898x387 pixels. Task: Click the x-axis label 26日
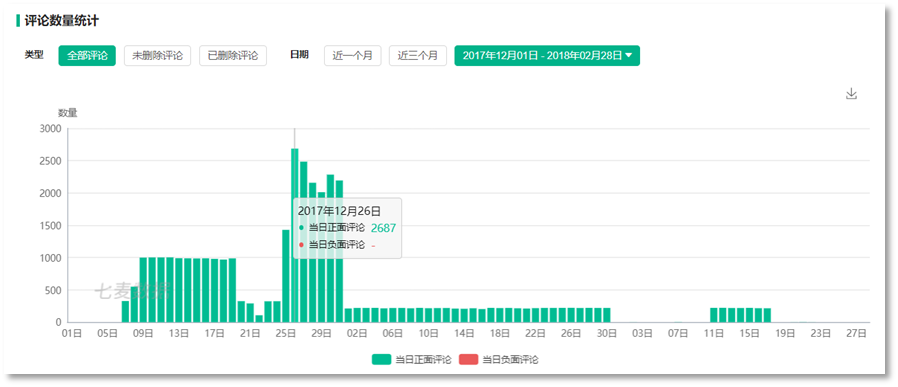571,333
